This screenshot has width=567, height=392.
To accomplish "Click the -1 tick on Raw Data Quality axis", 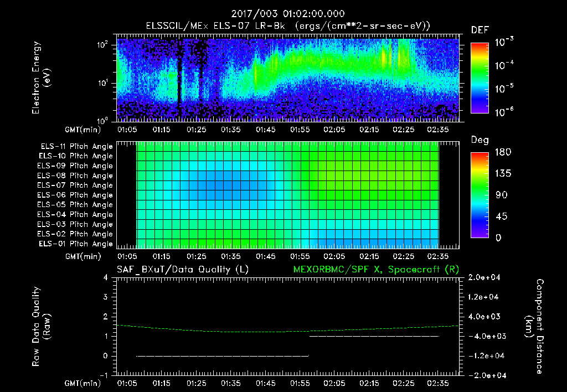I will coord(104,375).
